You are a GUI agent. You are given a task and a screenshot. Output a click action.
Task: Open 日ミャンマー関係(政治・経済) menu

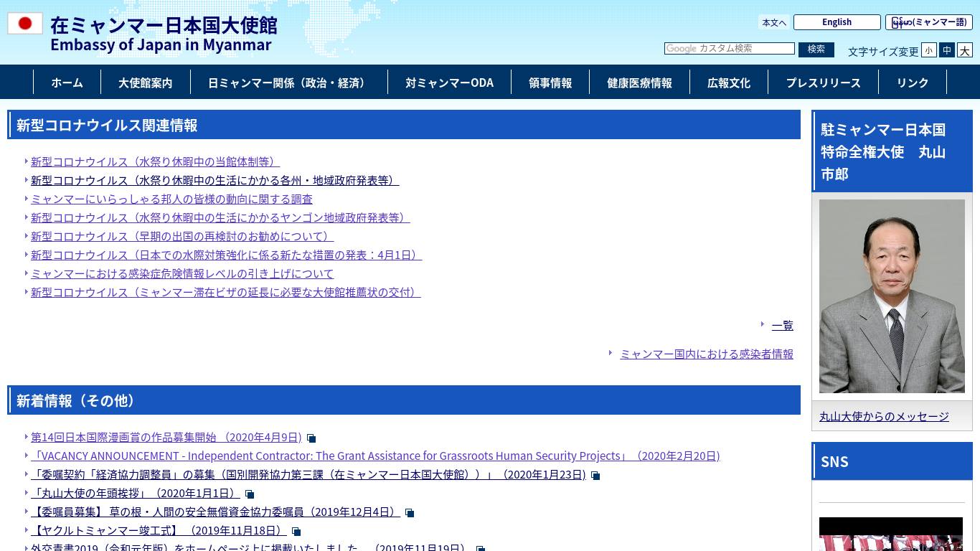289,83
